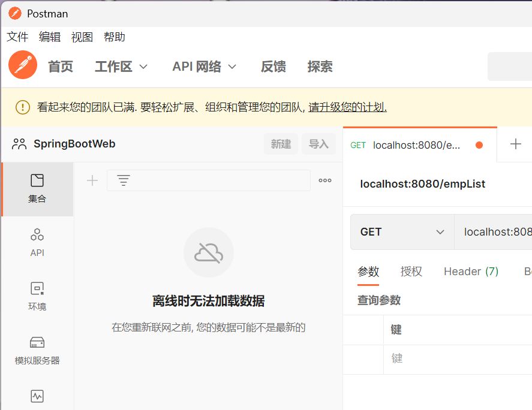Open the three-dots more options menu
This screenshot has width=532, height=410.
(325, 180)
